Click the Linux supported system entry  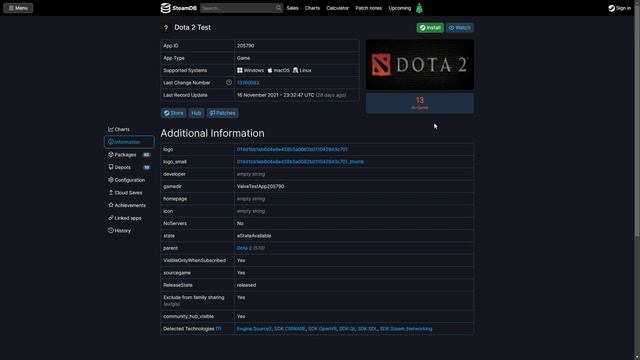coord(302,70)
